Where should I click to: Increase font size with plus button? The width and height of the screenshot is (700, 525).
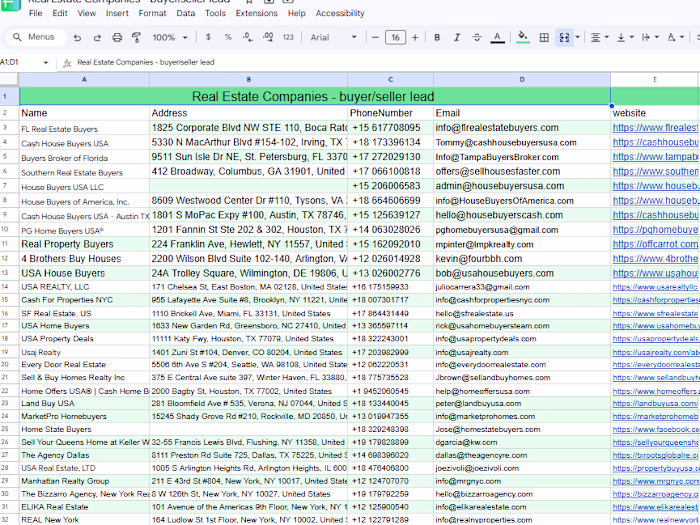coord(415,38)
